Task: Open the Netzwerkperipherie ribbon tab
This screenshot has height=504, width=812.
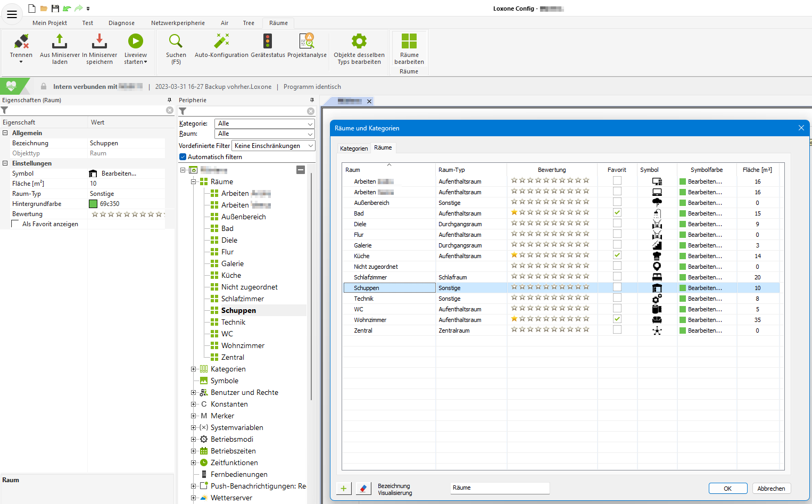Action: [178, 23]
